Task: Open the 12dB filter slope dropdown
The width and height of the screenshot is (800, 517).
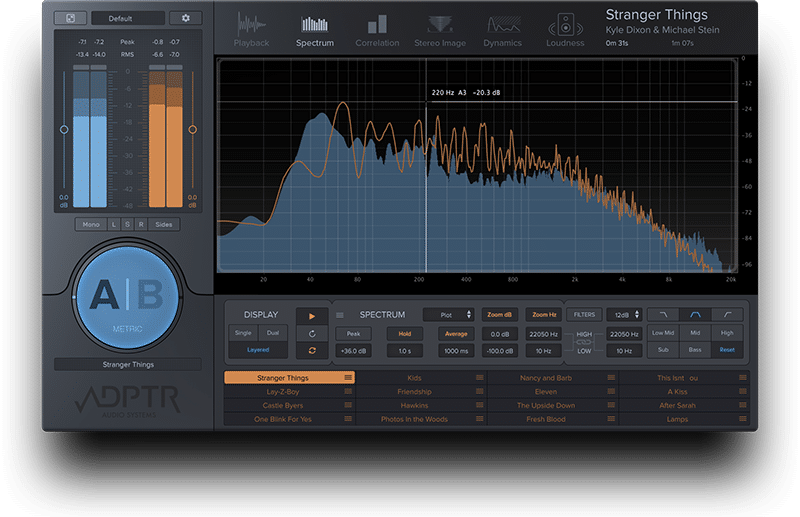Action: [x=624, y=315]
